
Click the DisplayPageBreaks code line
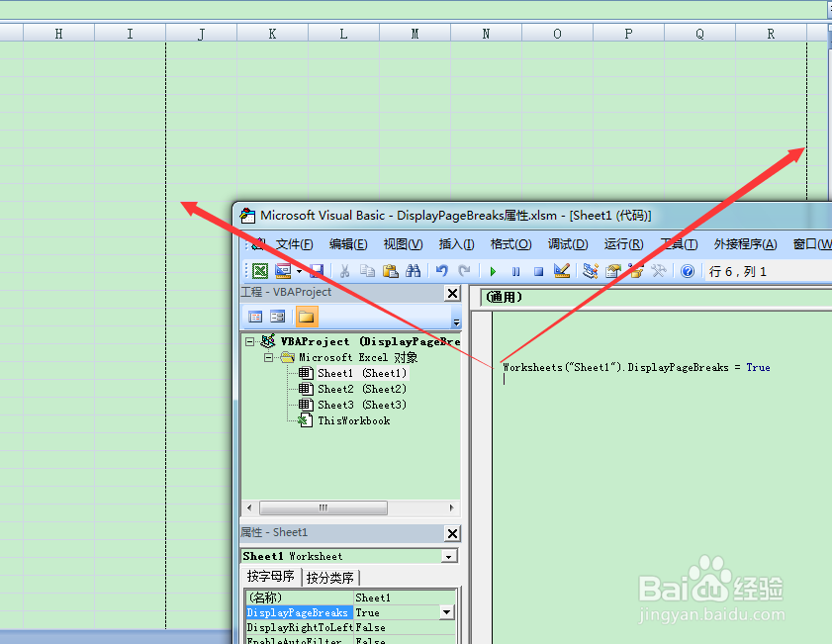pyautogui.click(x=636, y=367)
